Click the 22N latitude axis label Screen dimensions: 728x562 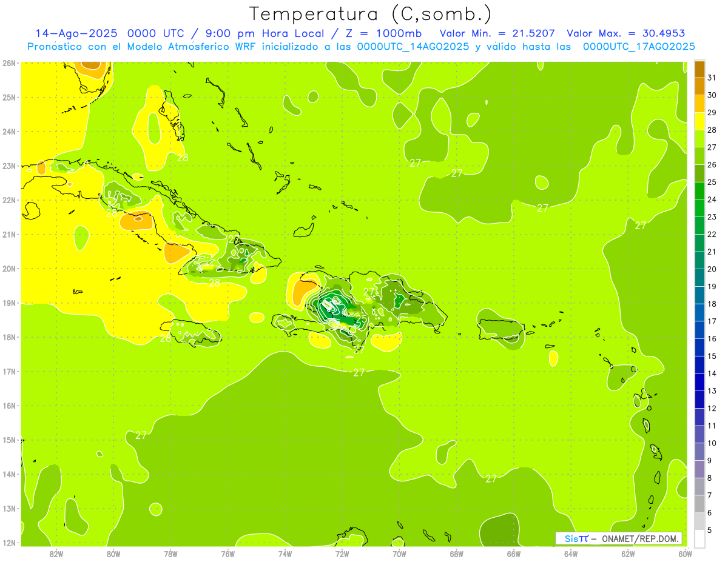tap(9, 200)
